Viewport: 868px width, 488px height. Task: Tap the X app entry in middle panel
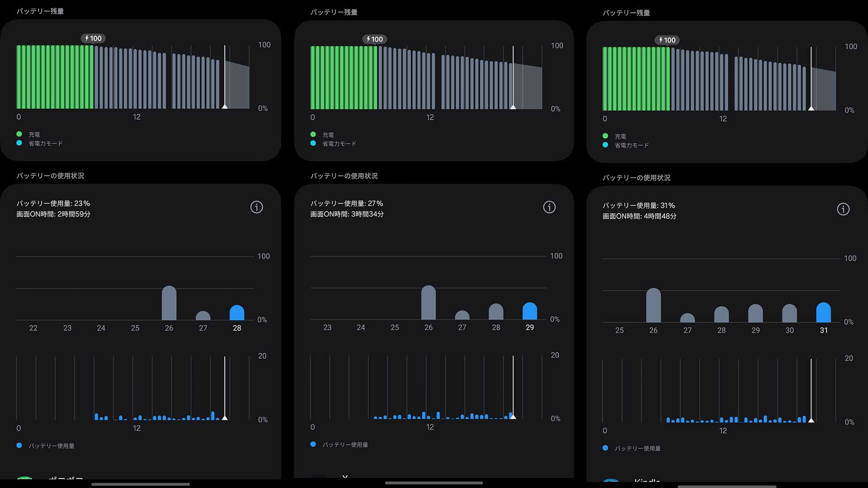point(344,476)
